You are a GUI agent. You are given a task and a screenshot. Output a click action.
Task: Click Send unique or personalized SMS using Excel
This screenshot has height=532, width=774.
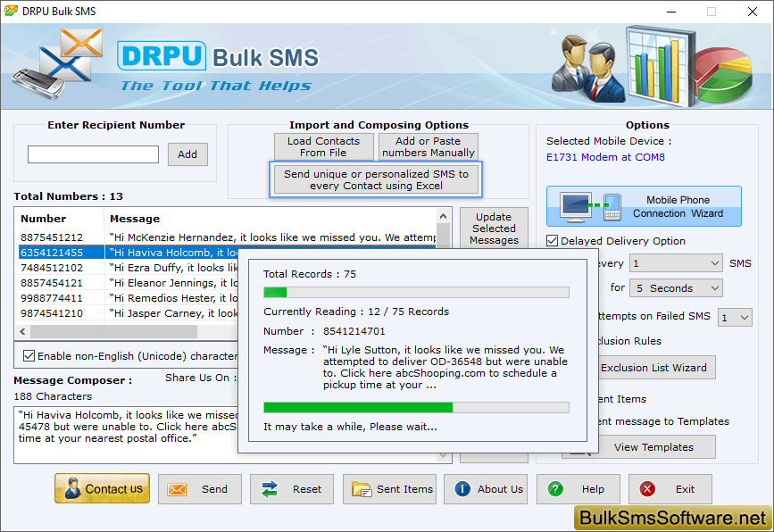pyautogui.click(x=376, y=179)
